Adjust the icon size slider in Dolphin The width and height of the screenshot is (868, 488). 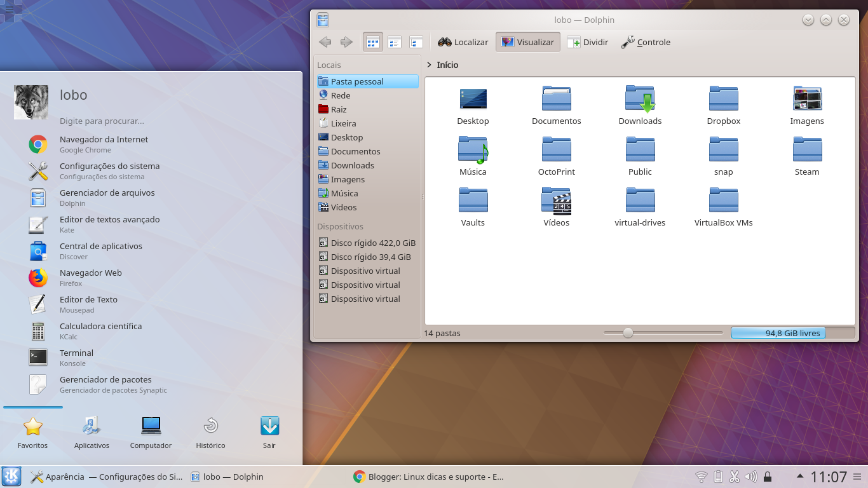628,332
